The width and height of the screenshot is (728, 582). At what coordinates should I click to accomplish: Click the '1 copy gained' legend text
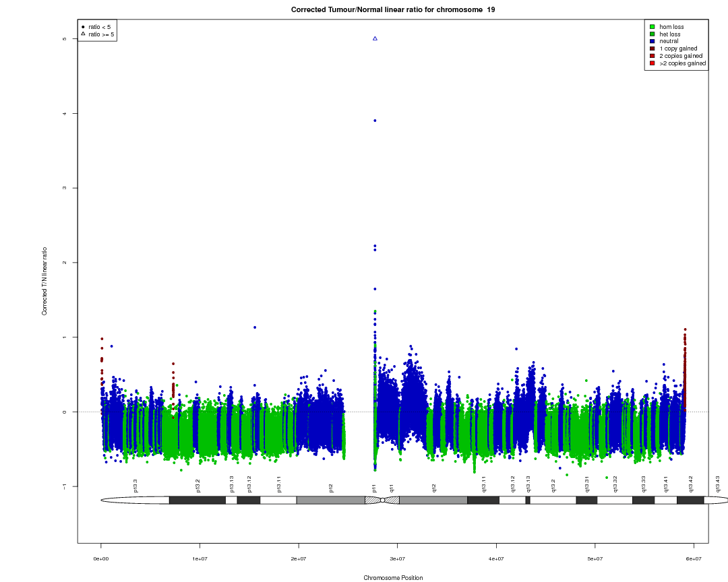click(678, 48)
